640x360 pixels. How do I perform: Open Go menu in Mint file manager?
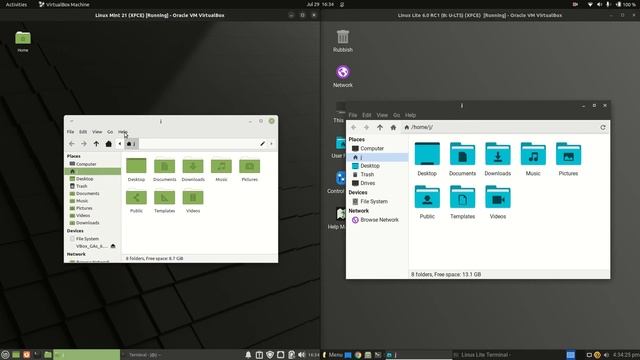click(110, 132)
